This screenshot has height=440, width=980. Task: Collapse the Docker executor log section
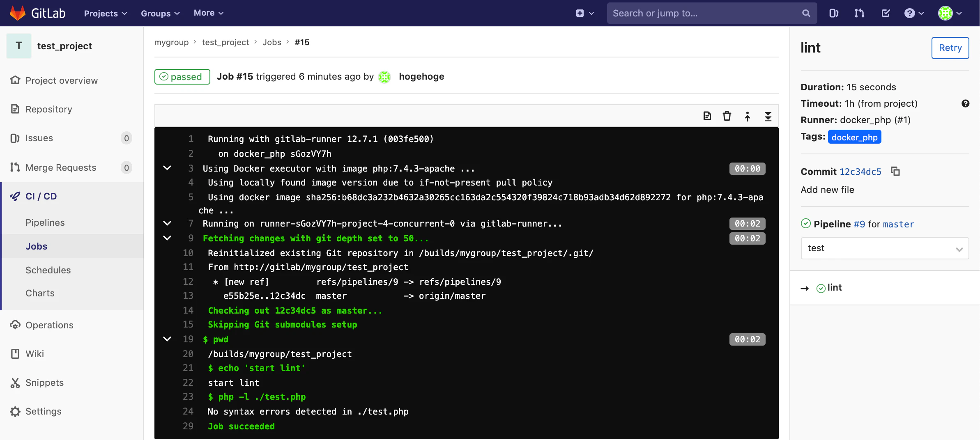[167, 168]
